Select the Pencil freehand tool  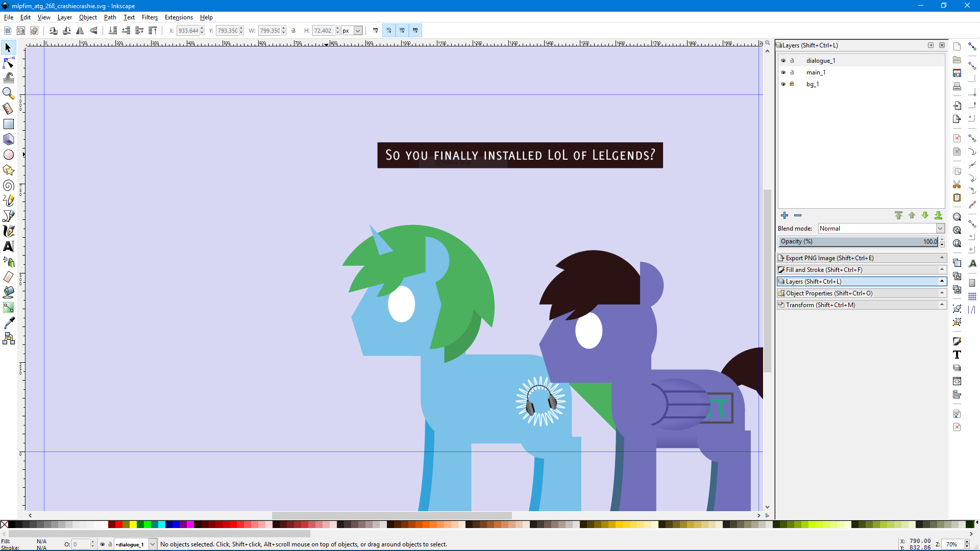point(9,201)
